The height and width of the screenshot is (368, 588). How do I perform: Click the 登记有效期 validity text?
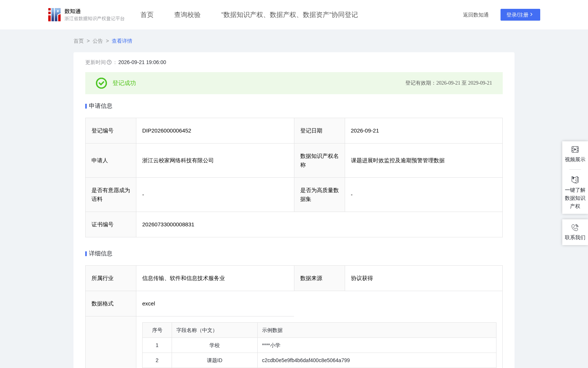point(449,83)
